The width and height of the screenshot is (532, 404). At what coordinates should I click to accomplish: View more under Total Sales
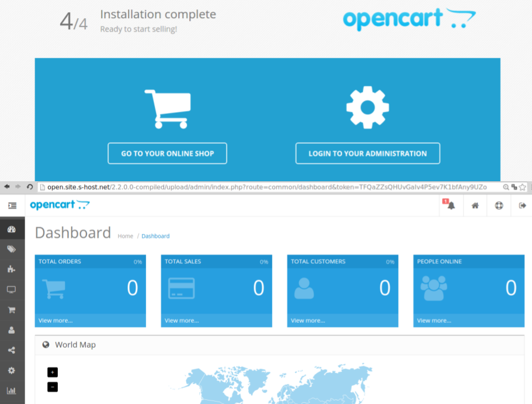182,320
